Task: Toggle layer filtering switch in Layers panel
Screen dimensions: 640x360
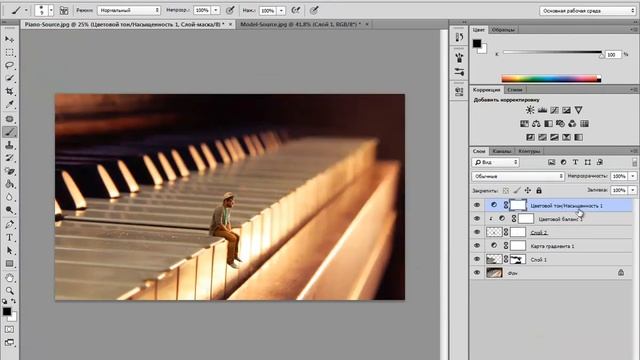Action: pos(634,162)
